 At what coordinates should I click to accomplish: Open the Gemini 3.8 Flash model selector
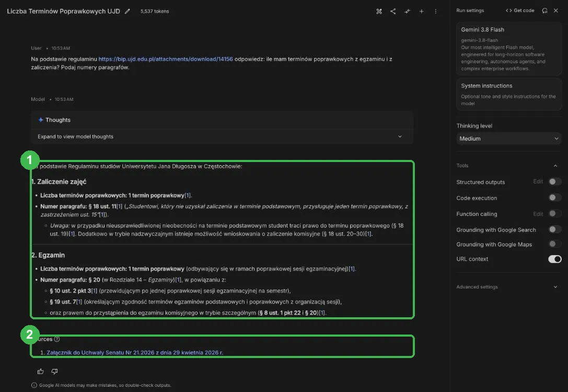point(508,49)
